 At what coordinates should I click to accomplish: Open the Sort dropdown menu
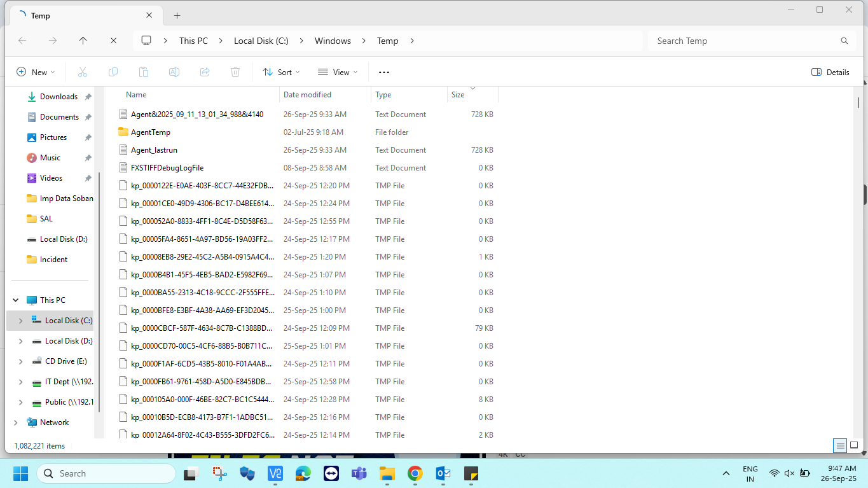pos(280,71)
